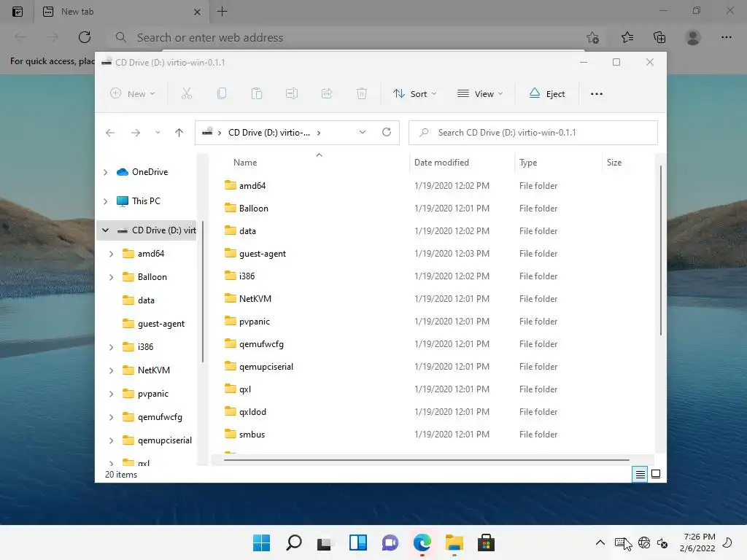Click in Search CD Drive field

(533, 133)
